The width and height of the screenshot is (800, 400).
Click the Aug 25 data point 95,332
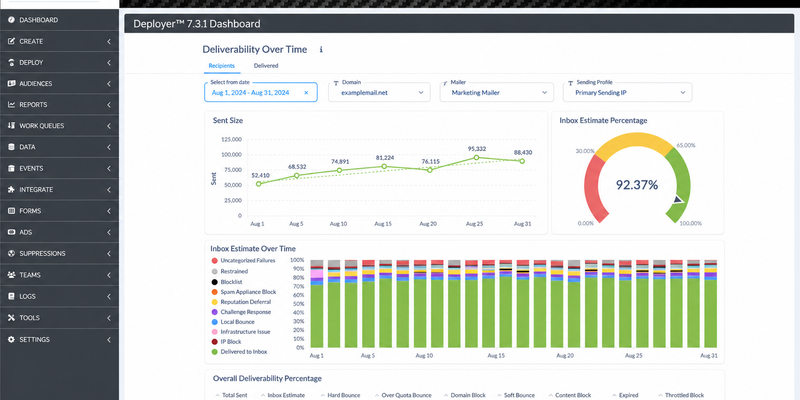click(x=477, y=158)
